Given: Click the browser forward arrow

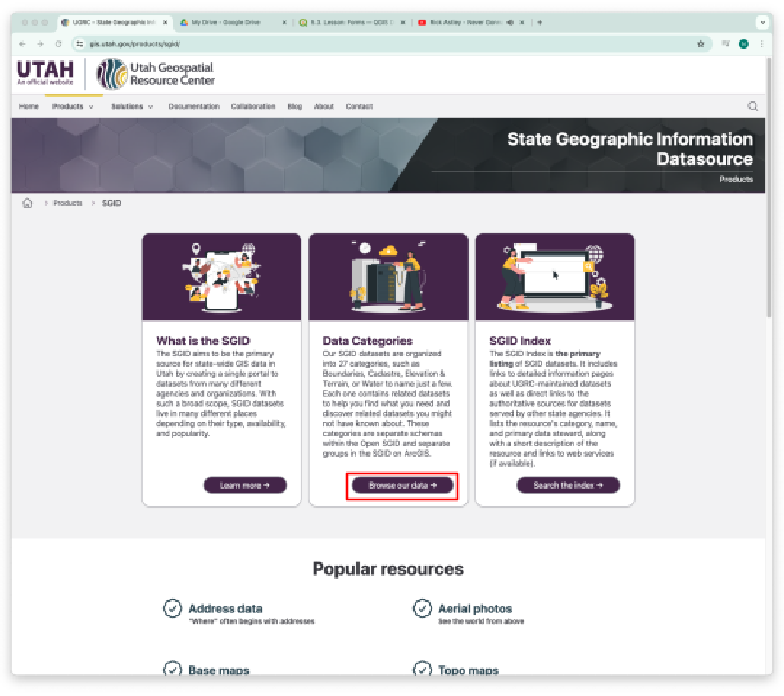Looking at the screenshot, I should pos(40,44).
